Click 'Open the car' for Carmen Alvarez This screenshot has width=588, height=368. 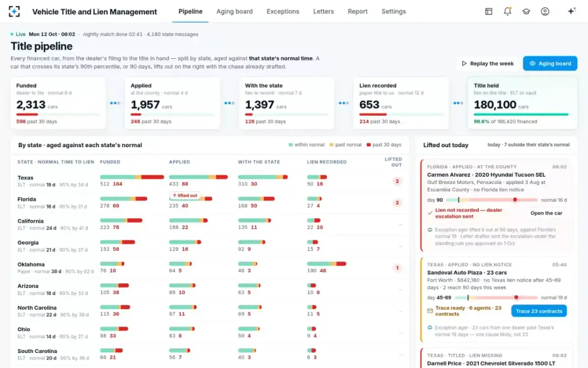[546, 213]
